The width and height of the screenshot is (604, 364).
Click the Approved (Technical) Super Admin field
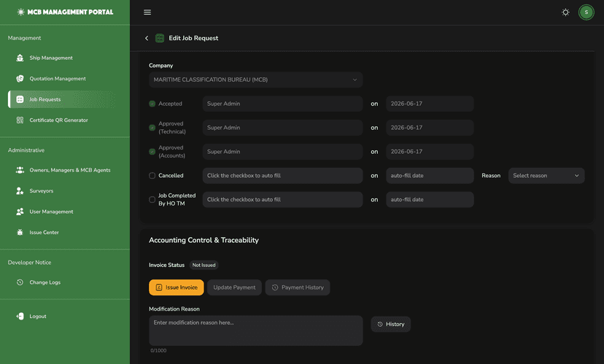pos(283,128)
